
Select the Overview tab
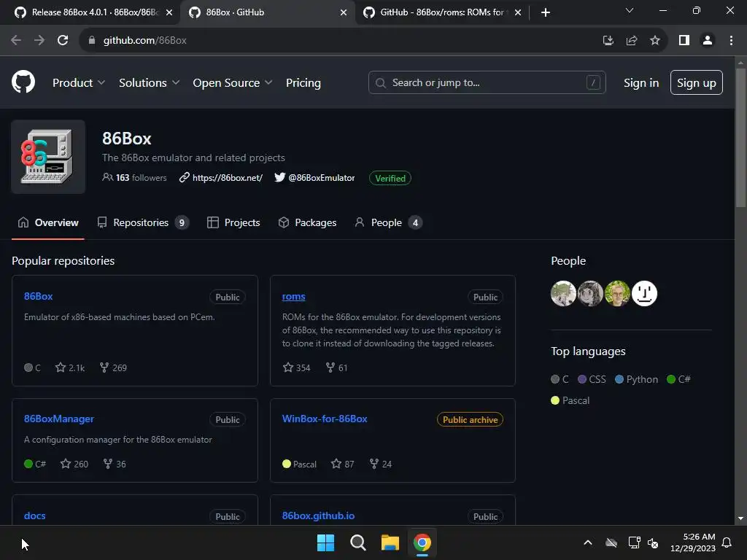coord(48,222)
